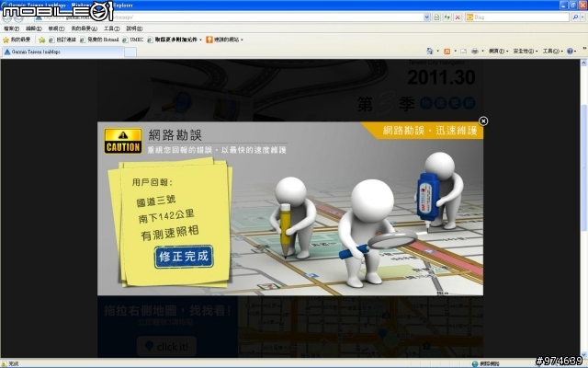This screenshot has width=588, height=368.
Task: Open the 工具(O) command bar menu
Action: coord(553,52)
